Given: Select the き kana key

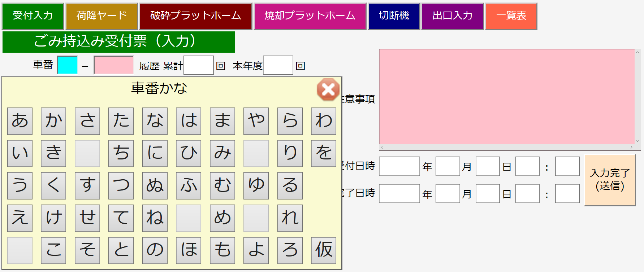Looking at the screenshot, I should pos(53,153).
